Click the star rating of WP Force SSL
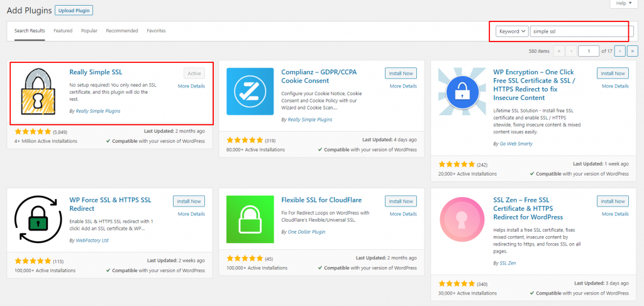Screen dimensions: 644x306 click(33, 261)
